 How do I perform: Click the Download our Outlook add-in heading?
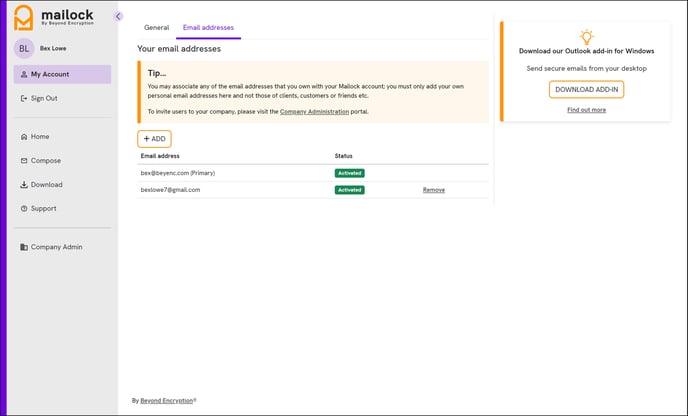[587, 51]
